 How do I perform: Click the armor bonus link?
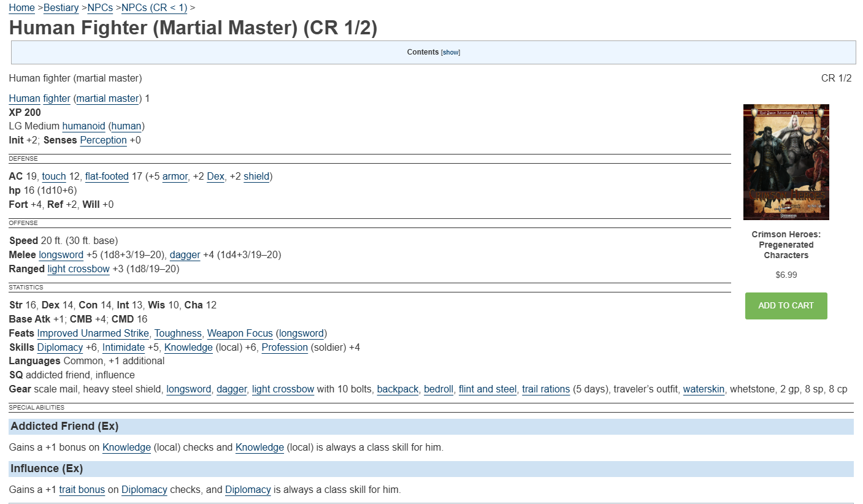click(x=175, y=177)
